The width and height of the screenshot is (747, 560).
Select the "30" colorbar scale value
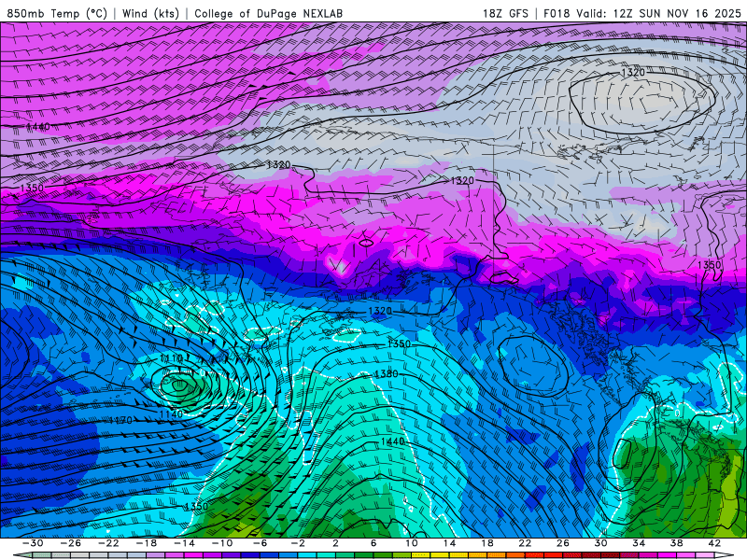600,543
